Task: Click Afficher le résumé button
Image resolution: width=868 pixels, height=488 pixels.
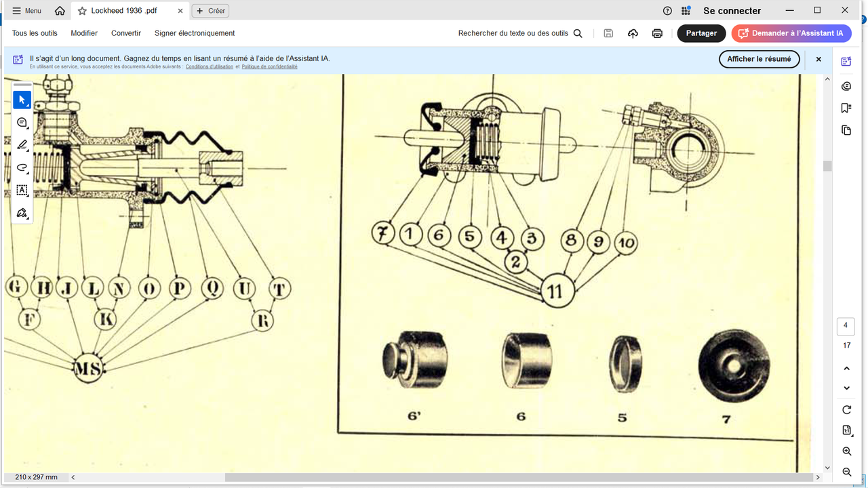Action: click(x=759, y=59)
